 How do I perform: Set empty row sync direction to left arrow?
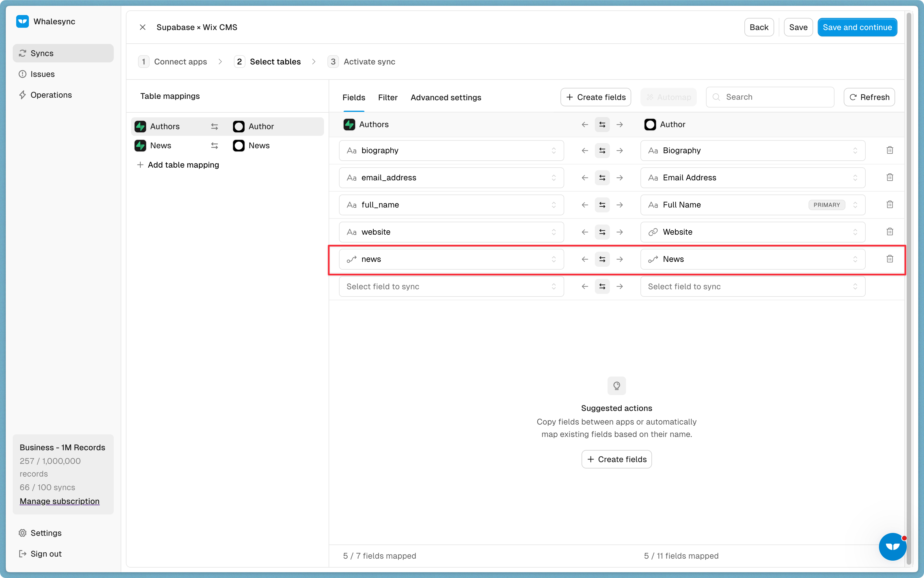(x=584, y=286)
